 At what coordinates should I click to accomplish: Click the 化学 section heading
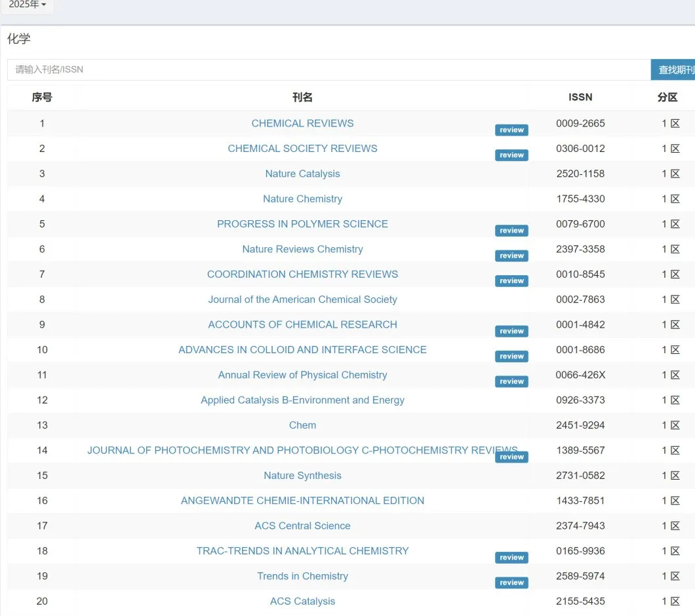18,39
